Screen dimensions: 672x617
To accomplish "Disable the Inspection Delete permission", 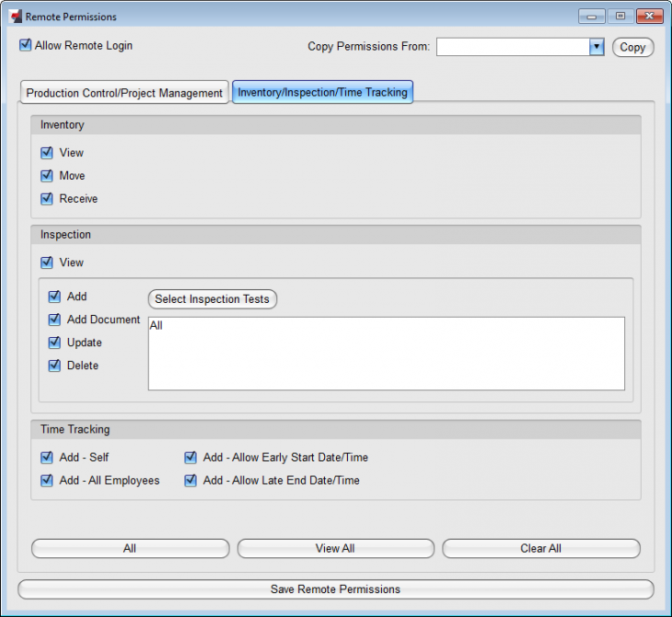I will click(54, 366).
